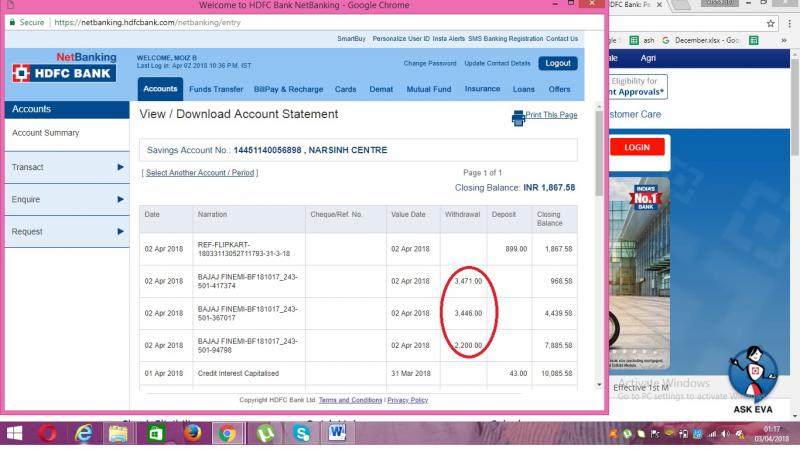Open the Terms and Conditions footer link

click(351, 400)
